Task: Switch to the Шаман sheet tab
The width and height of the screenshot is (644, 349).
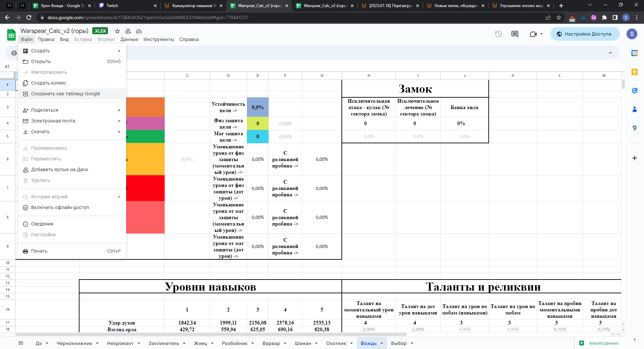Action: coord(303,343)
